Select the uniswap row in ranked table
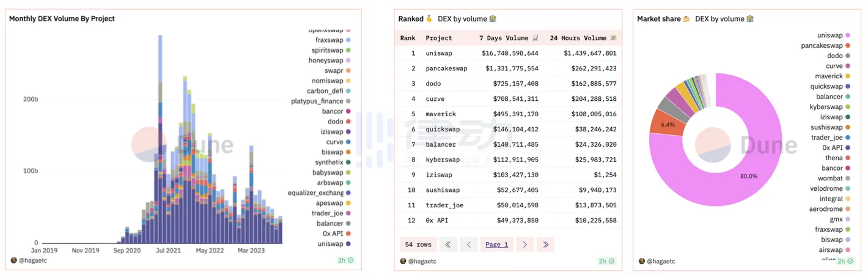The image size is (868, 280). click(439, 53)
